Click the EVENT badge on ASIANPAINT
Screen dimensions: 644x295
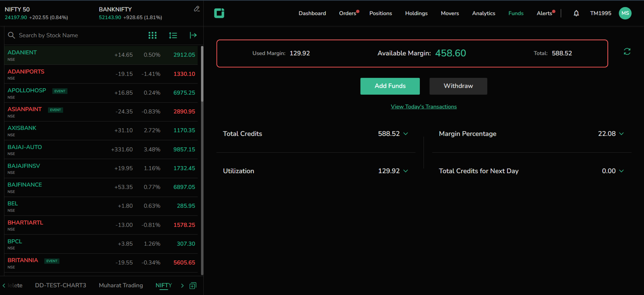pos(55,110)
